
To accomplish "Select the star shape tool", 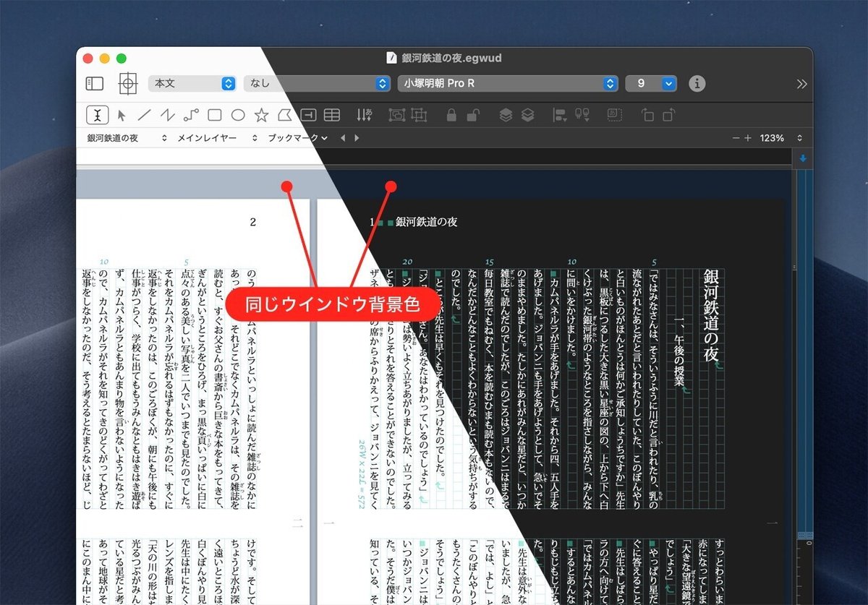I will click(x=261, y=115).
